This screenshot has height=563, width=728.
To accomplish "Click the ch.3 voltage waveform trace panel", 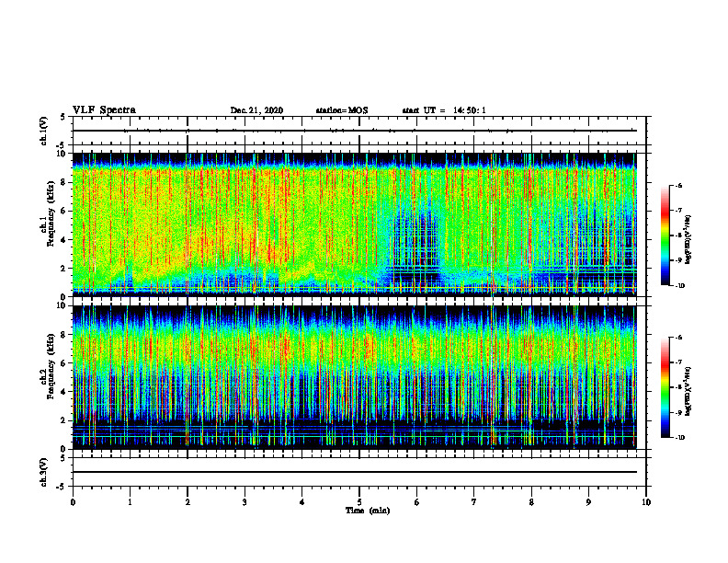I will coord(359,472).
